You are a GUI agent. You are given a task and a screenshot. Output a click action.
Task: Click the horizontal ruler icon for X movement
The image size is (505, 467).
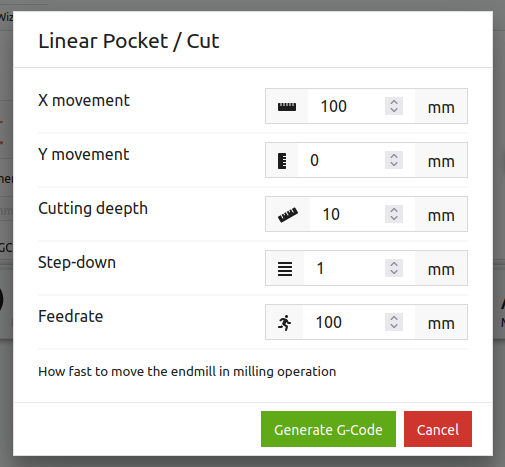(287, 107)
